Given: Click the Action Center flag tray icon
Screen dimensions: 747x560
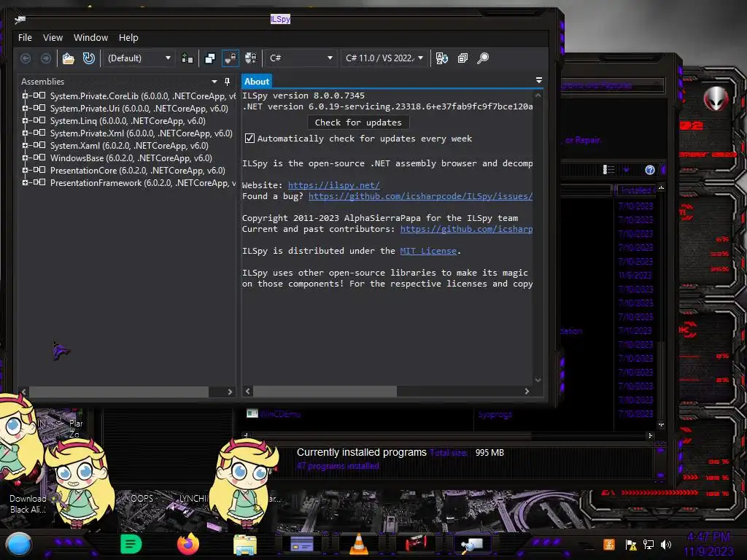Looking at the screenshot, I should 631,545.
